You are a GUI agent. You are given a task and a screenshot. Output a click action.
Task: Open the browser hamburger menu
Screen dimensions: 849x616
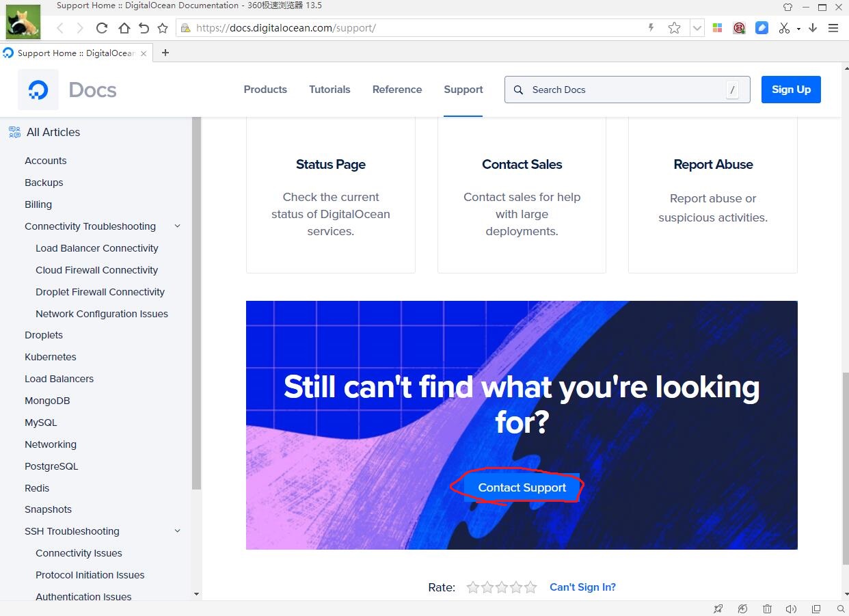[833, 28]
